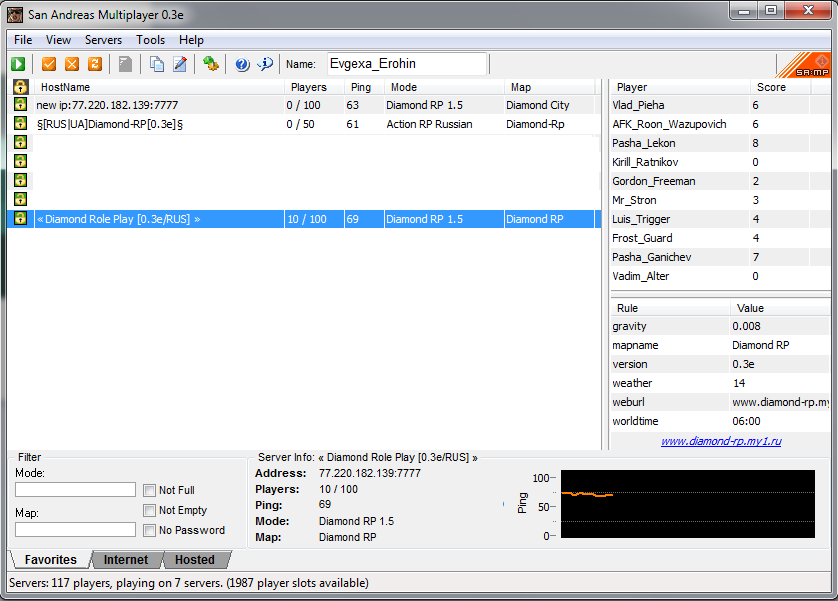Click the greyed-out page toolbar icon
Screen dimensions: 838x601
[126, 64]
